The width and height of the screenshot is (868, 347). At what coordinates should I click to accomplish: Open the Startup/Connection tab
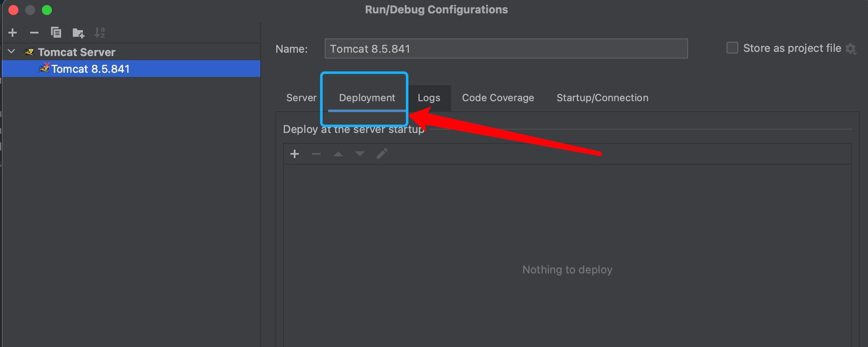pyautogui.click(x=602, y=98)
